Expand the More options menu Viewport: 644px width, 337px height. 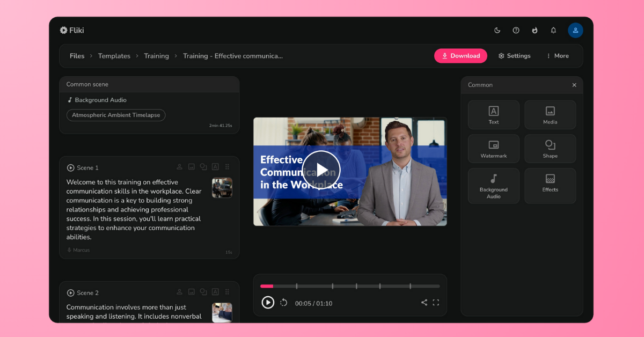pyautogui.click(x=557, y=56)
